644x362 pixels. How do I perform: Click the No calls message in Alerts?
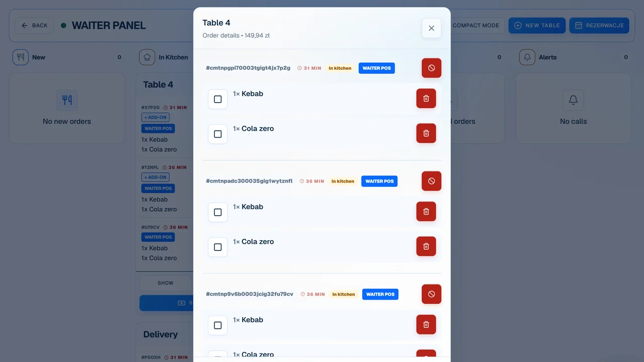[x=574, y=121]
